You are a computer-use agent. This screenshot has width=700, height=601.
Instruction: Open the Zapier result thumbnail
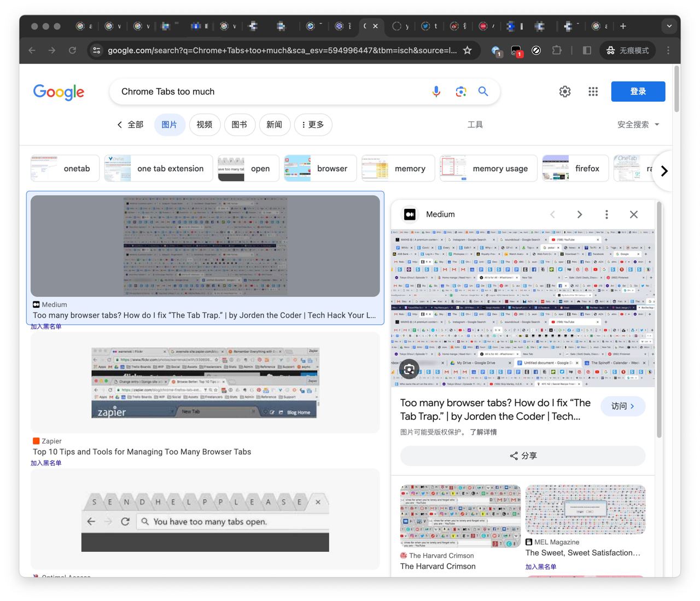tap(205, 383)
